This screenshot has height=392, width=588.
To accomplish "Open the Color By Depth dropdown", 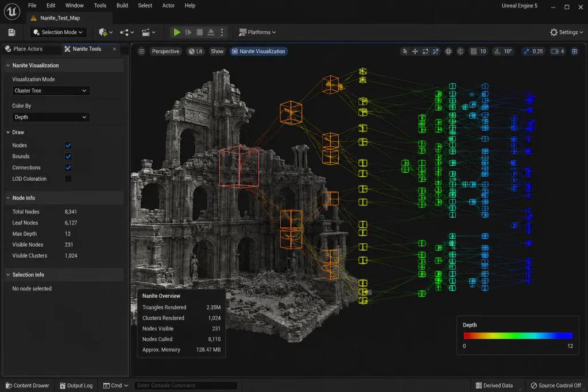I will pos(51,117).
